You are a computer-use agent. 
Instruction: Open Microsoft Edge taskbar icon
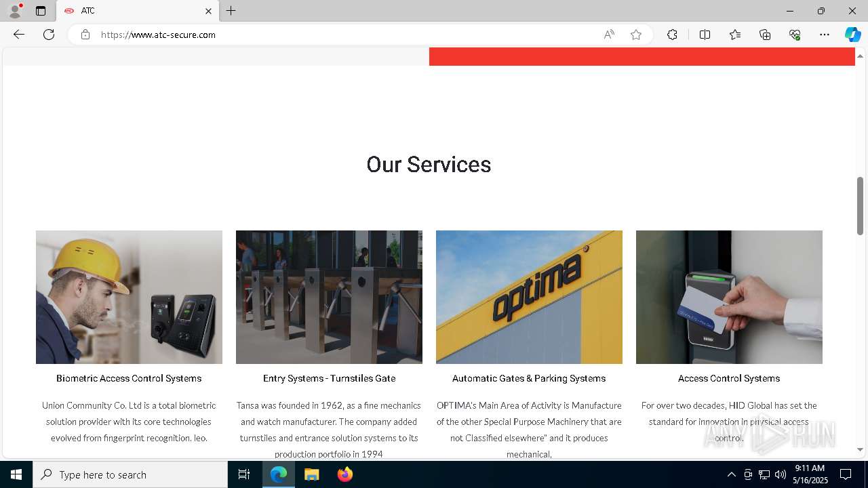pos(279,474)
